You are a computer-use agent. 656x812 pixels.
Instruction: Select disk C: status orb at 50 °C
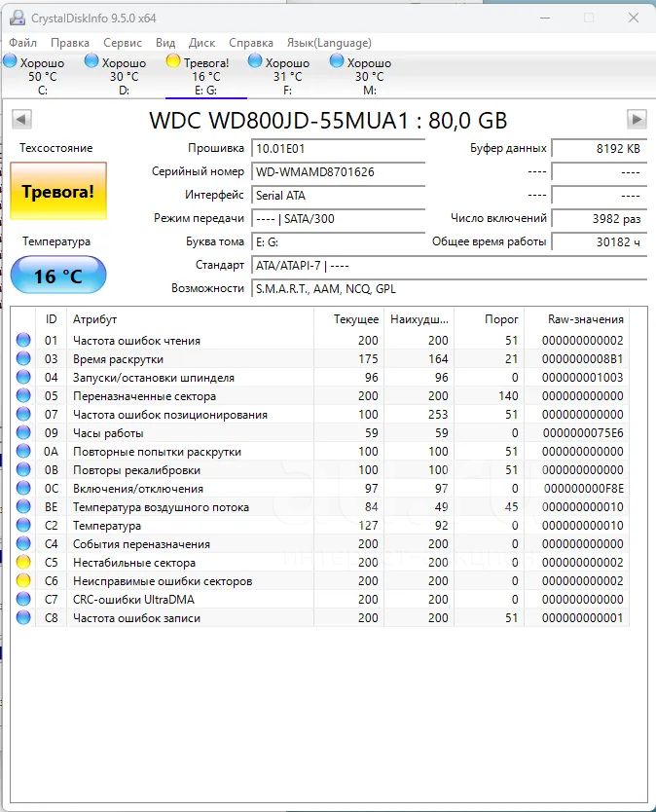(x=11, y=61)
